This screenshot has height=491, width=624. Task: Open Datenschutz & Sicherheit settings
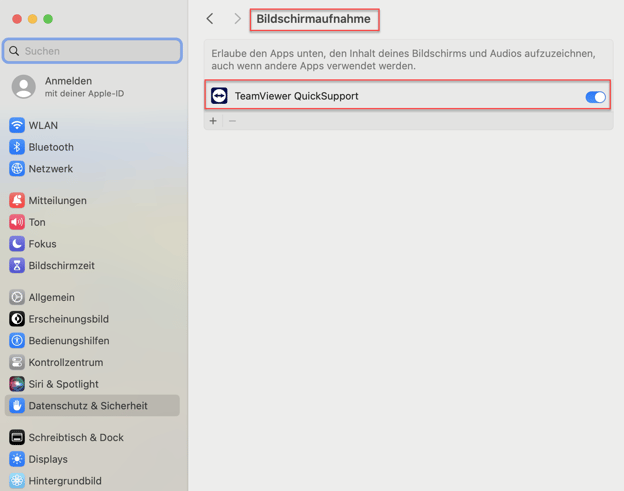point(88,406)
